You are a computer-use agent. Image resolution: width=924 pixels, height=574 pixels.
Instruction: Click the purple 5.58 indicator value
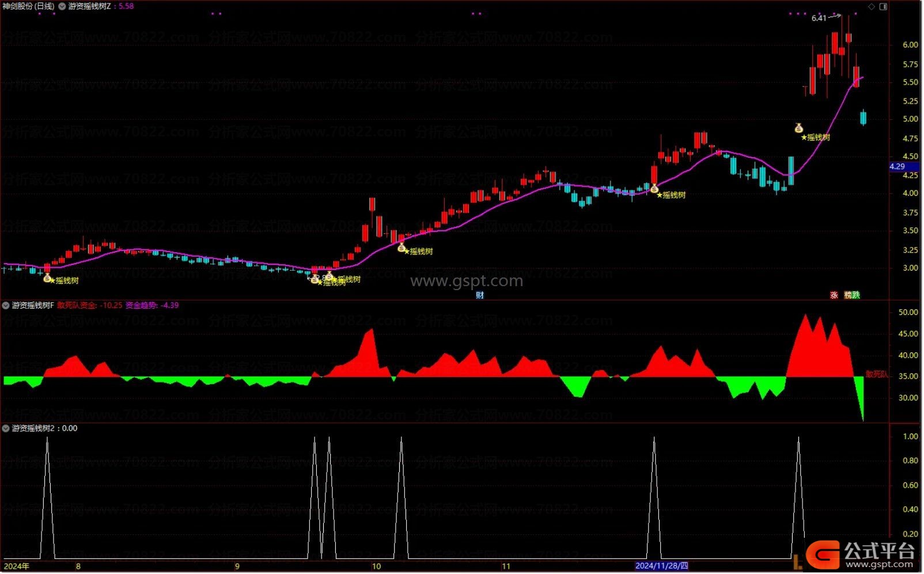(126, 6)
